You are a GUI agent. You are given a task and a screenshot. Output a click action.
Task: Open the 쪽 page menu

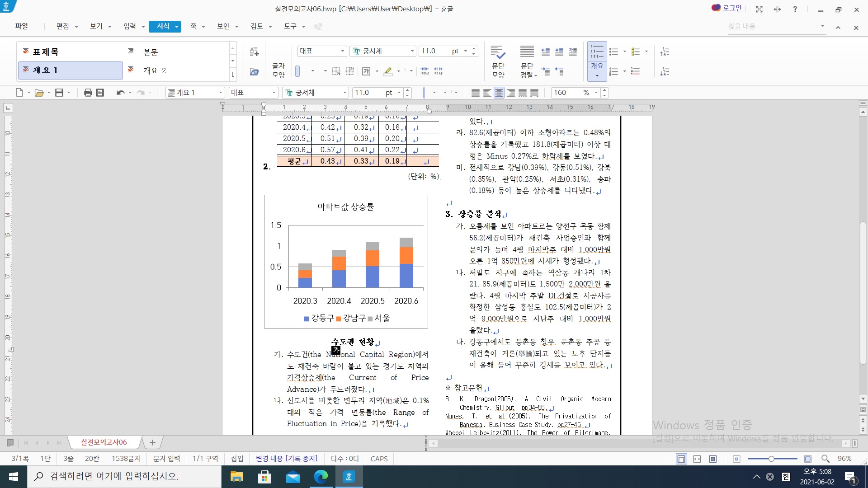pos(193,26)
